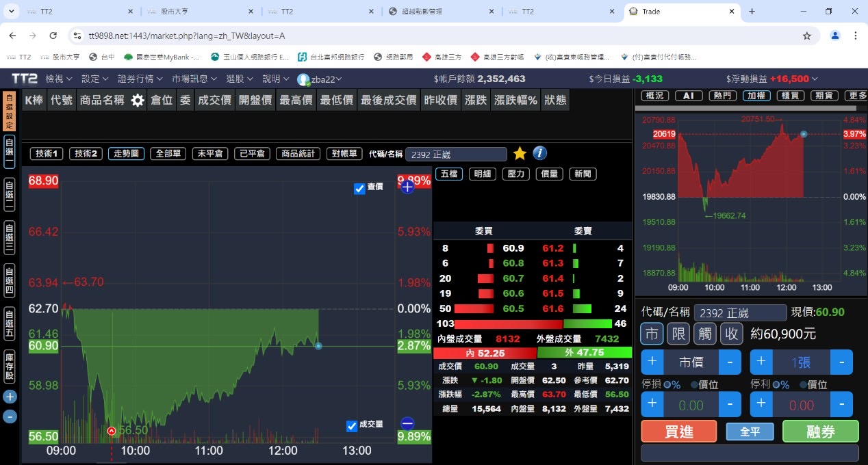
Task: Select 停利 價位 radio option
Action: (803, 384)
